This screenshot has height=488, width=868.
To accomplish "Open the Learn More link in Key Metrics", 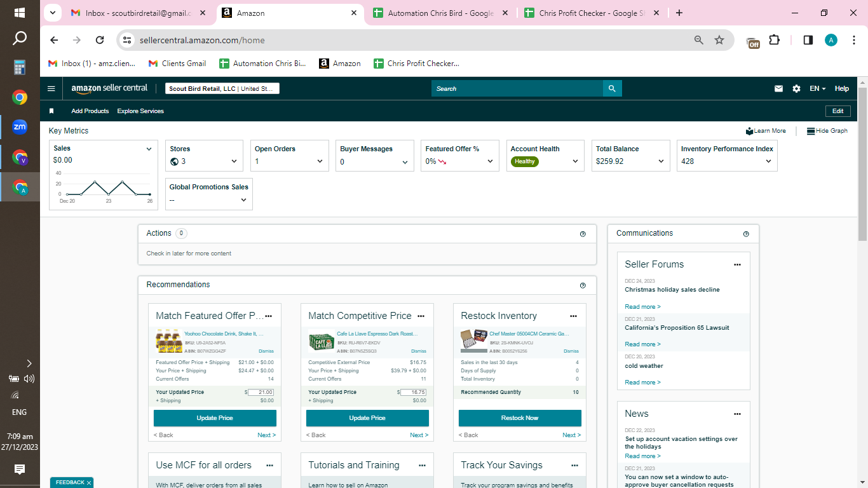I will pyautogui.click(x=766, y=131).
